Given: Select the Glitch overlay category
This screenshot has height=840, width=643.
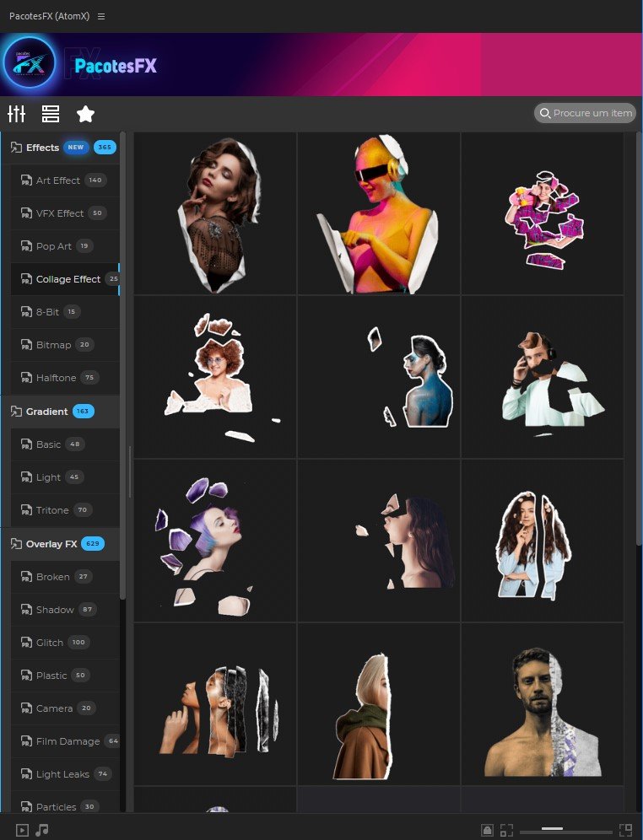Looking at the screenshot, I should tap(50, 643).
